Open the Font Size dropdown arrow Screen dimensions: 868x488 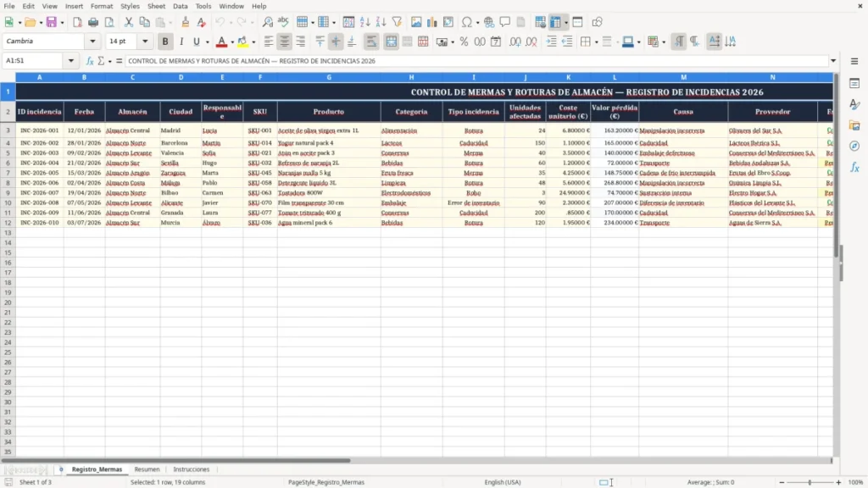(145, 41)
